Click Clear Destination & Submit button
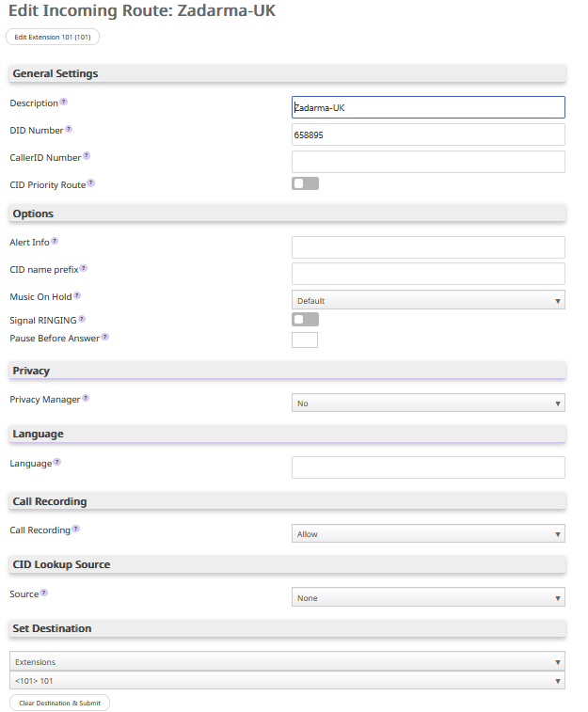Screen dimensions: 588x712 (59, 703)
